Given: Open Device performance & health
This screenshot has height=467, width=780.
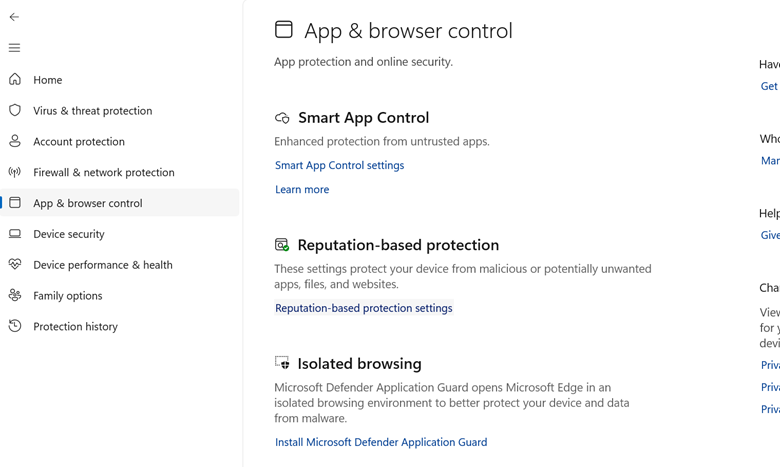Looking at the screenshot, I should (119, 265).
